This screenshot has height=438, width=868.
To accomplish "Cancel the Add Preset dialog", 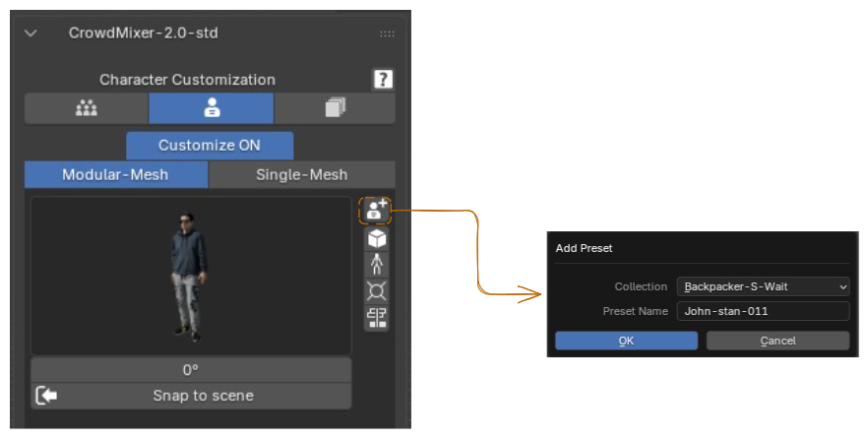I will (x=777, y=341).
